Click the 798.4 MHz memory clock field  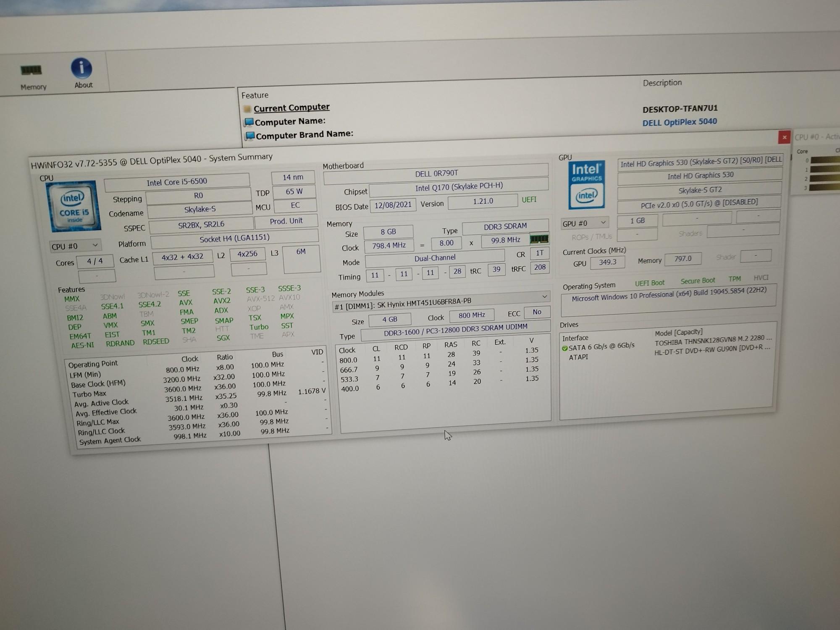tap(389, 246)
